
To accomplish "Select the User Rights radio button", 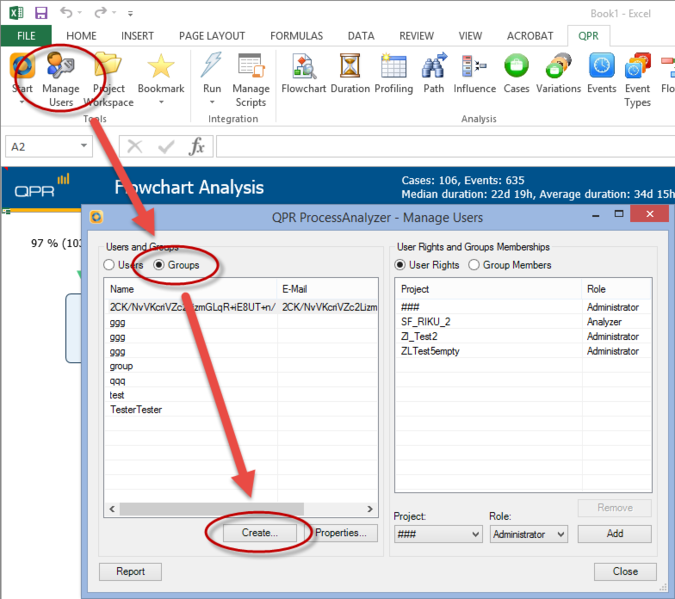I will (x=399, y=265).
